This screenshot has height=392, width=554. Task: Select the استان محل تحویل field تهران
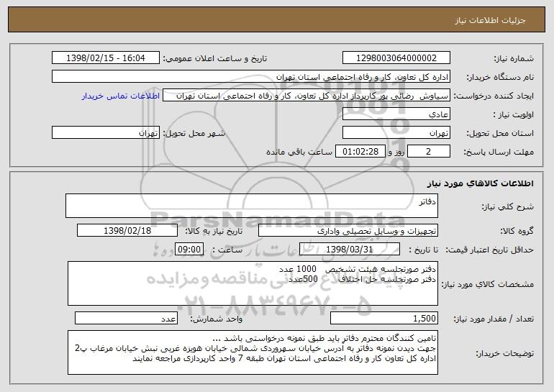click(396, 133)
